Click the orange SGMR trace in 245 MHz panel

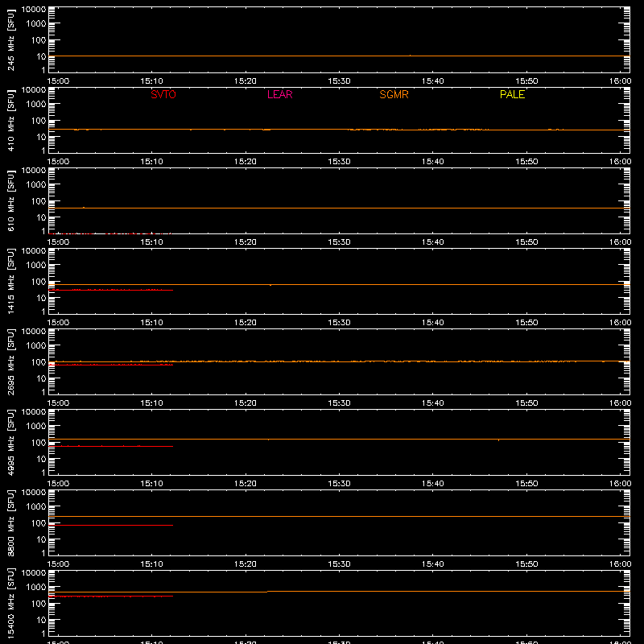[x=339, y=56]
